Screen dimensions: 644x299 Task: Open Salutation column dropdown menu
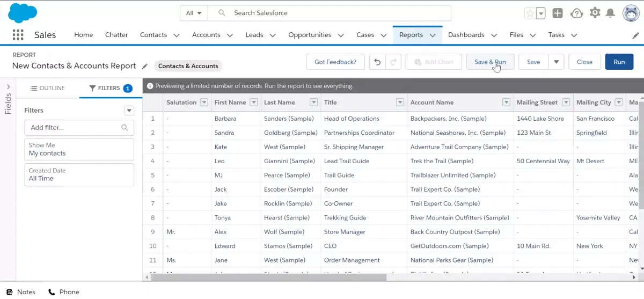click(x=204, y=103)
